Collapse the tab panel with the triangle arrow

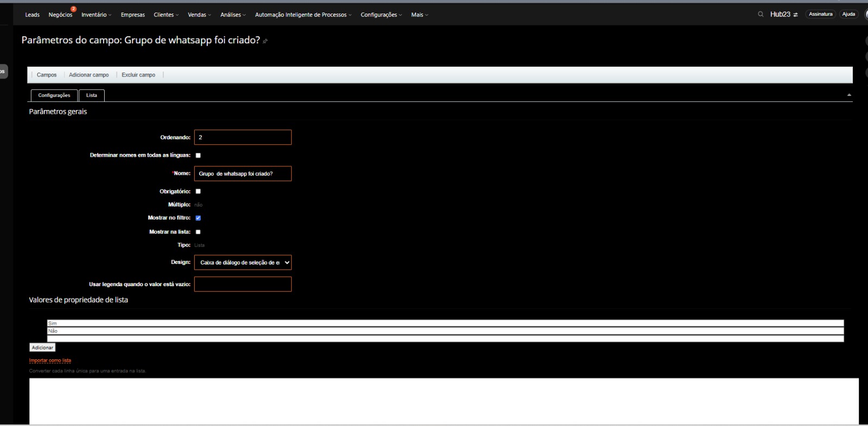click(x=849, y=95)
